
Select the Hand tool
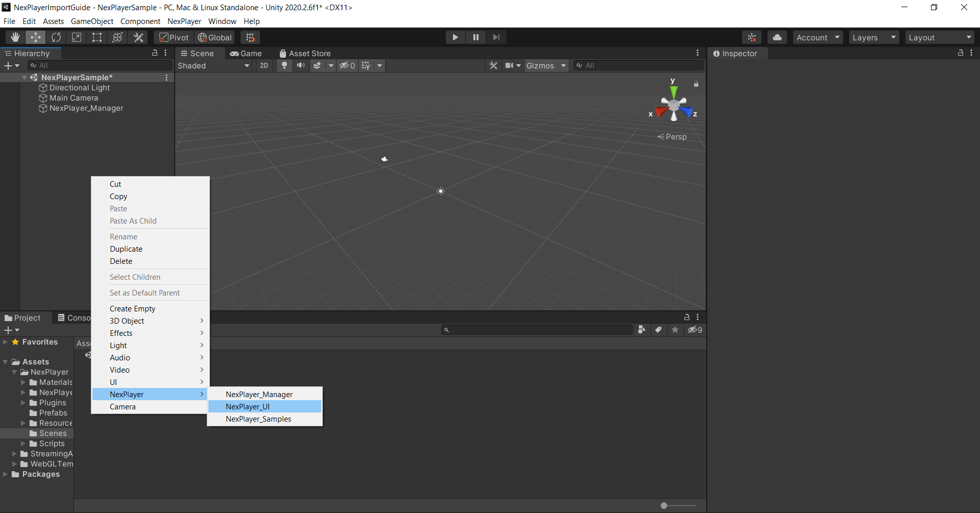pyautogui.click(x=15, y=37)
